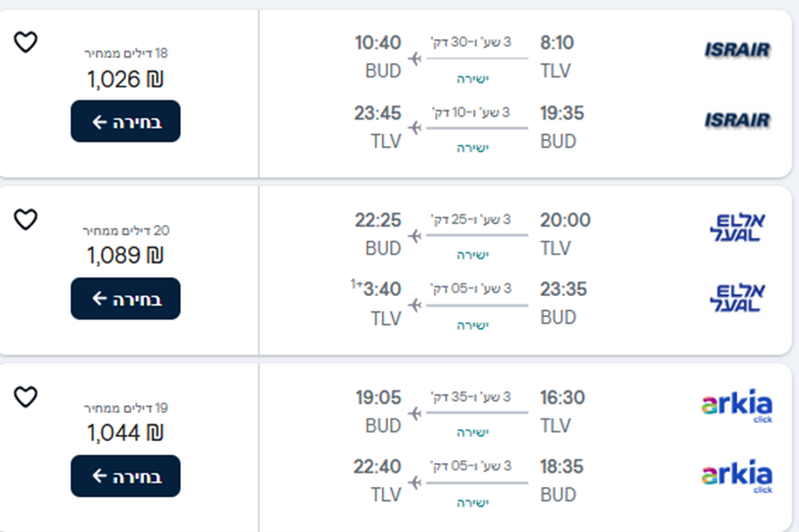
Task: Open the 20 deals link for El Al
Action: tap(125, 230)
